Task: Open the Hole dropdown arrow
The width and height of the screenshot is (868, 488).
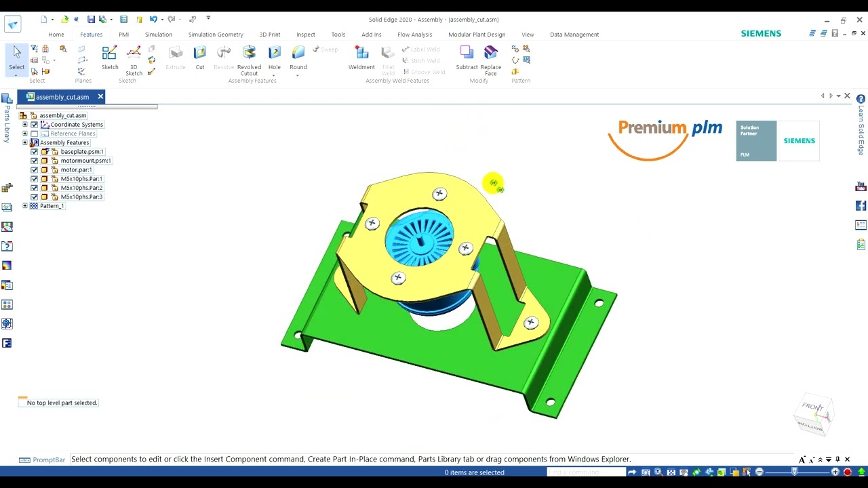Action: click(274, 75)
